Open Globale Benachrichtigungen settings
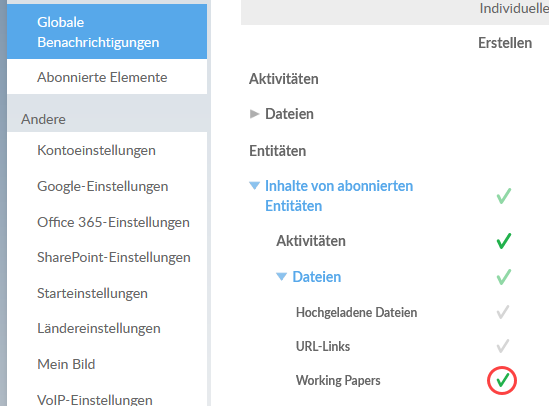Image resolution: width=549 pixels, height=406 pixels. click(x=107, y=32)
